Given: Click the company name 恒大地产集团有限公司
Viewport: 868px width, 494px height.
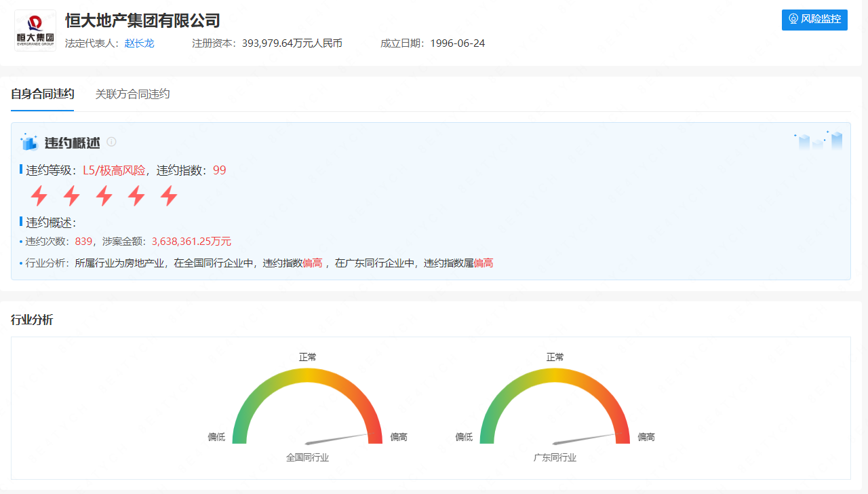Looking at the screenshot, I should pos(142,21).
